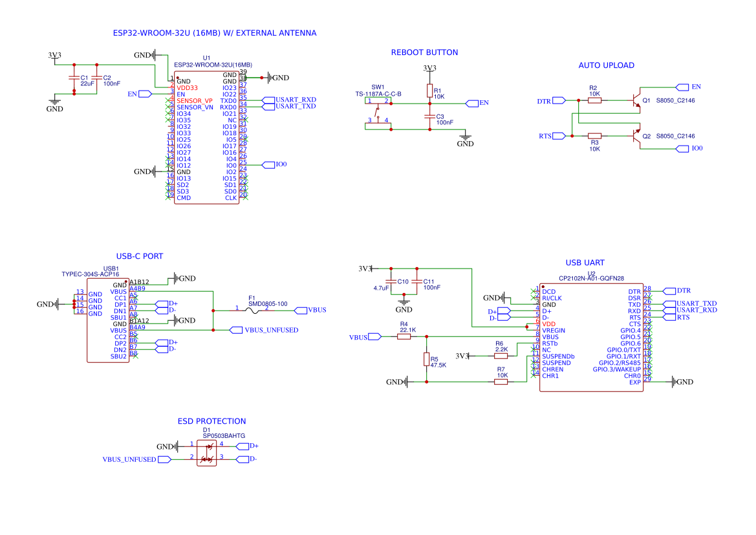Select USART_RXD port at U2 pin 25
756x535 pixels.
(691, 310)
